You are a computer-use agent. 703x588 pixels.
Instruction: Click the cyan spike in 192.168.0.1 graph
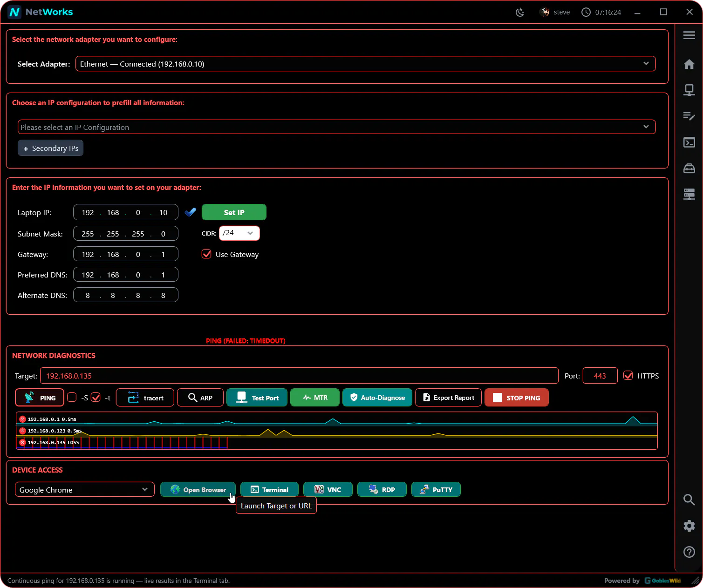tap(633, 420)
